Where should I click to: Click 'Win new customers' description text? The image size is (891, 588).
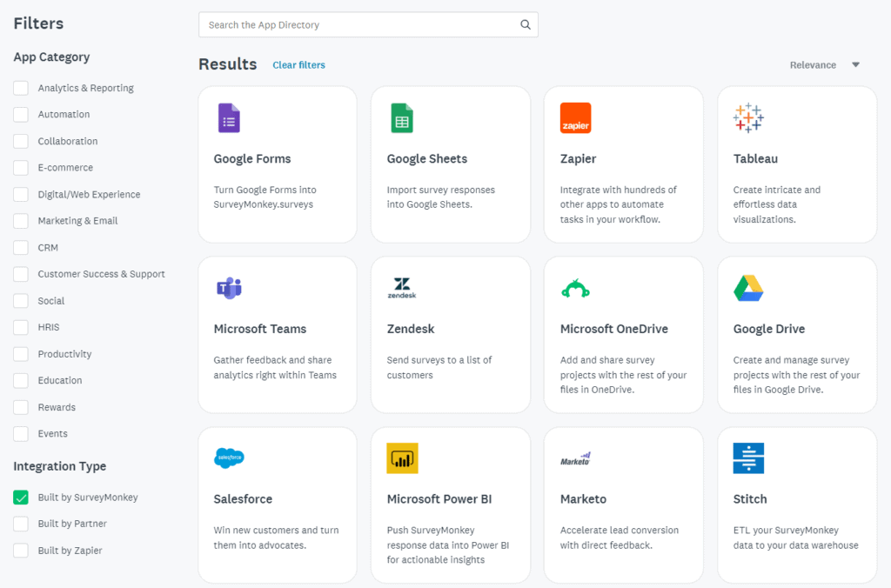pyautogui.click(x=276, y=538)
